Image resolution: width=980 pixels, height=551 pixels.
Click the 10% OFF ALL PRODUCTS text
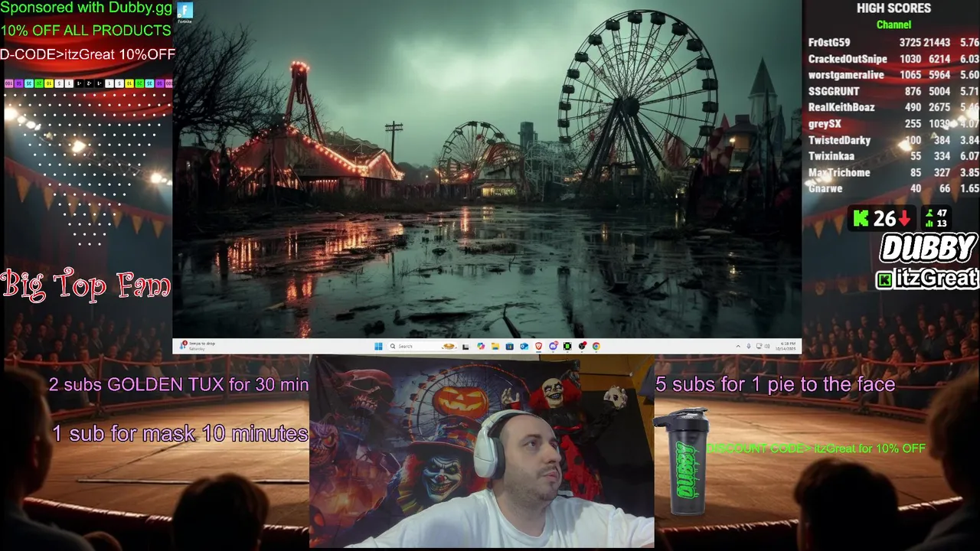(x=86, y=31)
